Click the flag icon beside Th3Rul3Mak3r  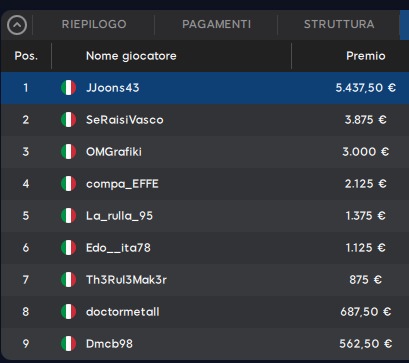[x=69, y=280]
